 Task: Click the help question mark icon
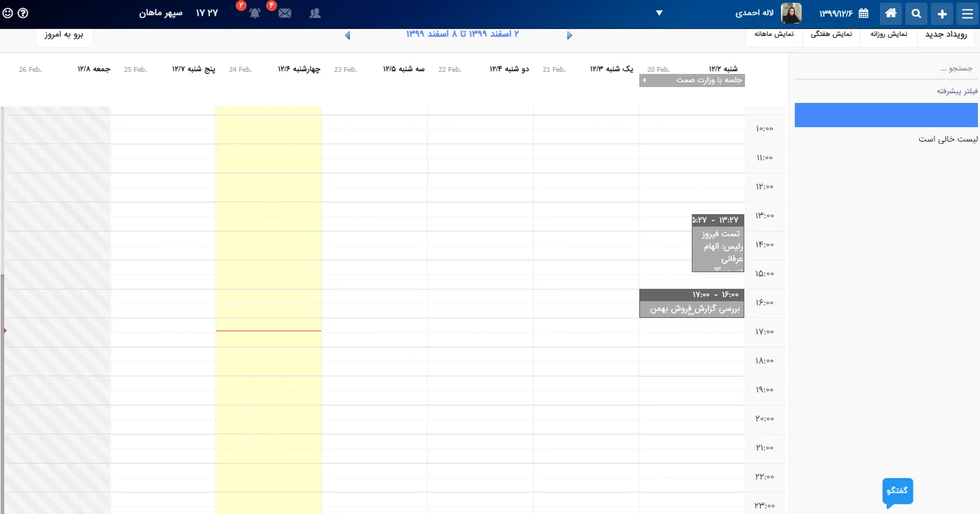tap(23, 13)
